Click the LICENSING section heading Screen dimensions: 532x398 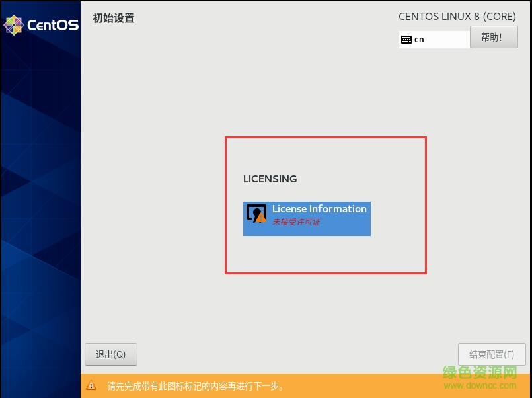[270, 179]
